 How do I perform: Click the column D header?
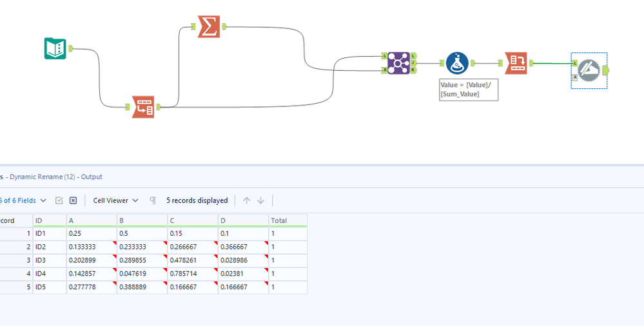pos(244,220)
